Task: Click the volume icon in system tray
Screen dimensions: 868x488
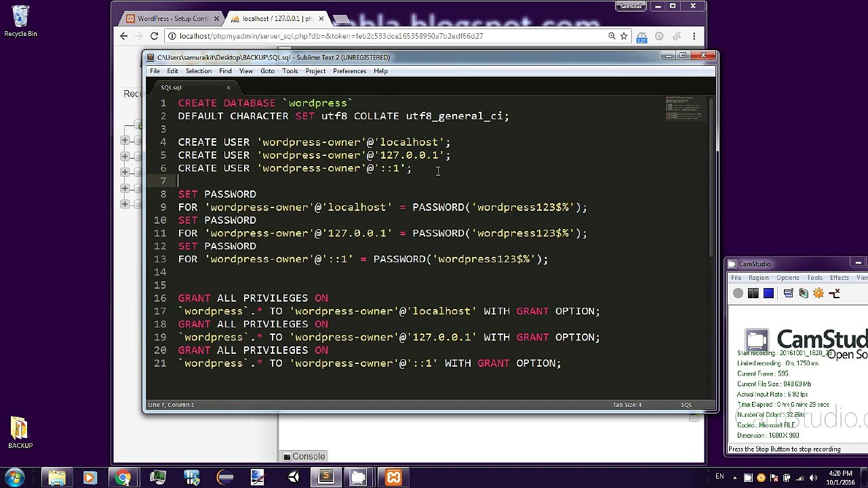Action: 812,478
